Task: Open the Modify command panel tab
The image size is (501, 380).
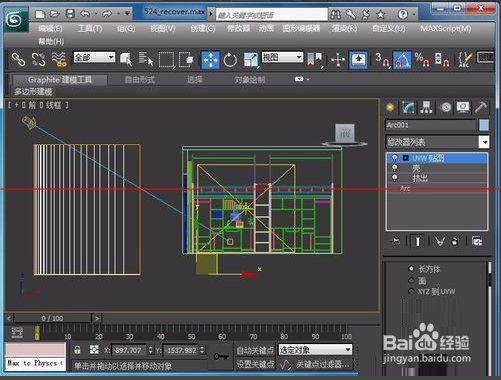Action: tap(408, 107)
